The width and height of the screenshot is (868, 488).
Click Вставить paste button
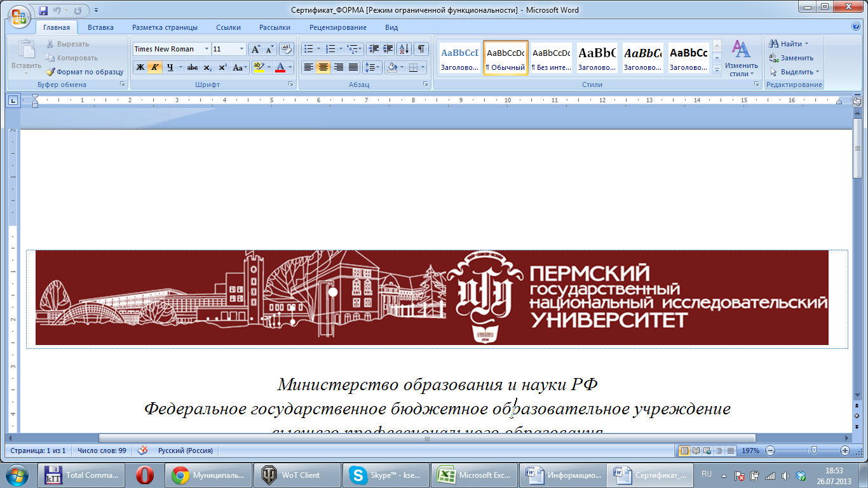click(26, 57)
